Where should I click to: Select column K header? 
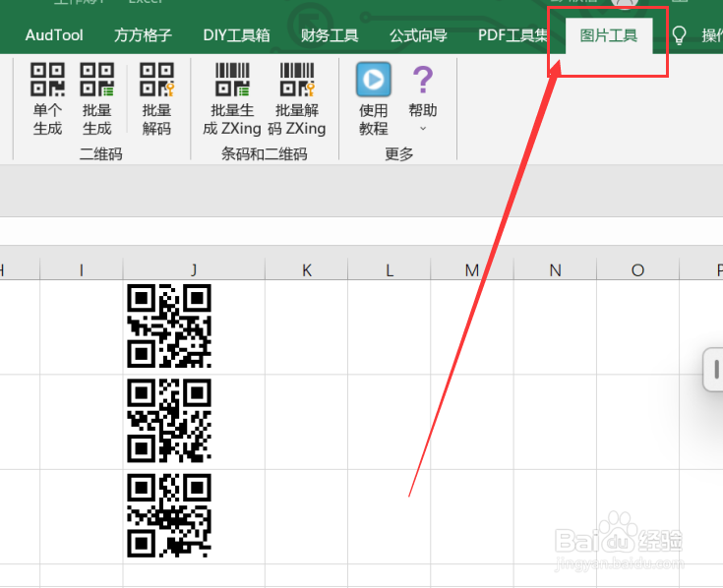point(307,269)
